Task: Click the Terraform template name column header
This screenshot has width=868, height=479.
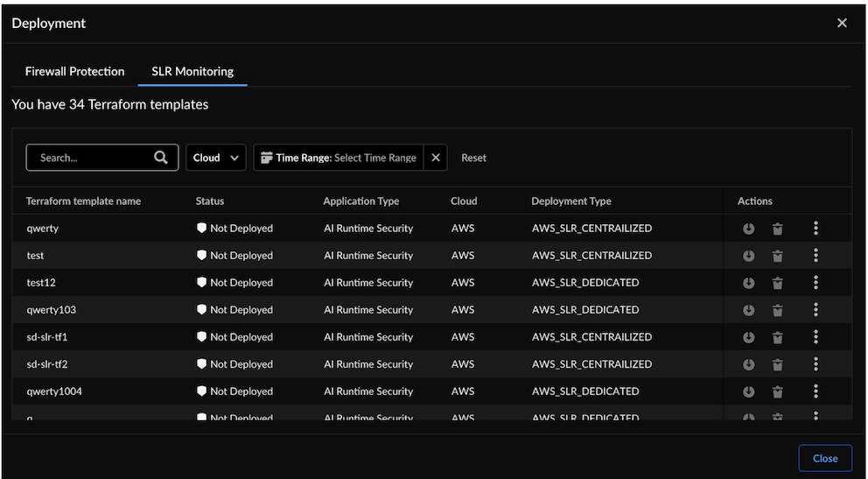Action: [x=83, y=201]
